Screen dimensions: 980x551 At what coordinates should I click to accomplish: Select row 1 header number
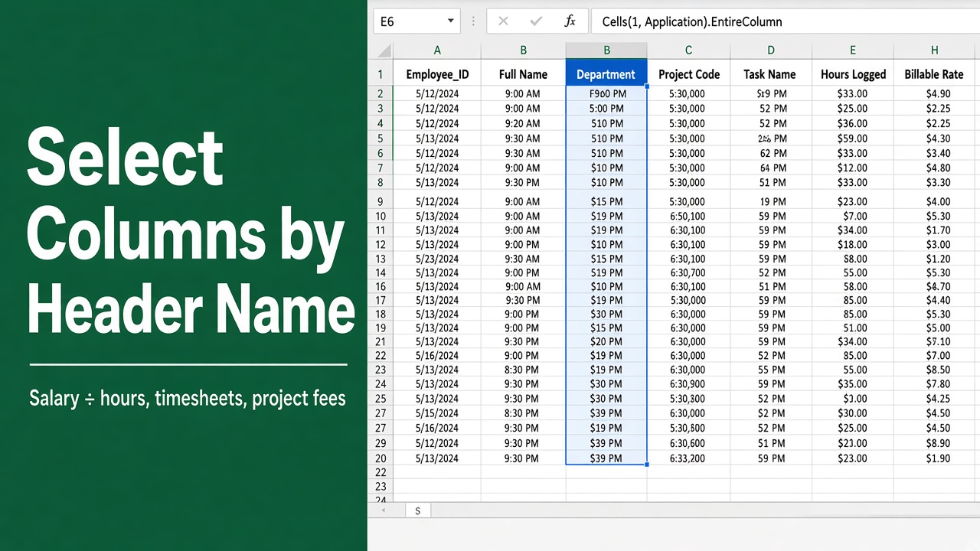coord(380,74)
